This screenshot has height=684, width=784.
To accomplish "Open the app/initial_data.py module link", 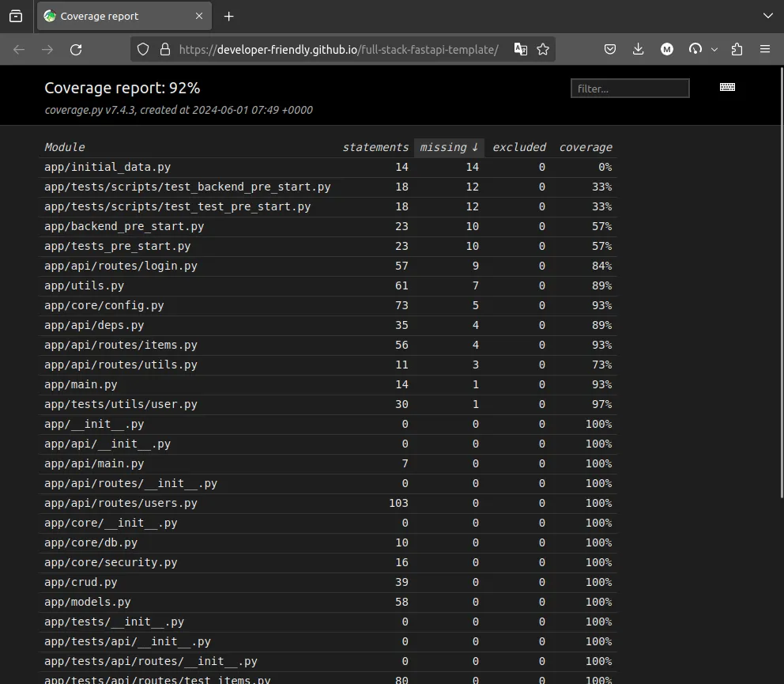I will 107,167.
